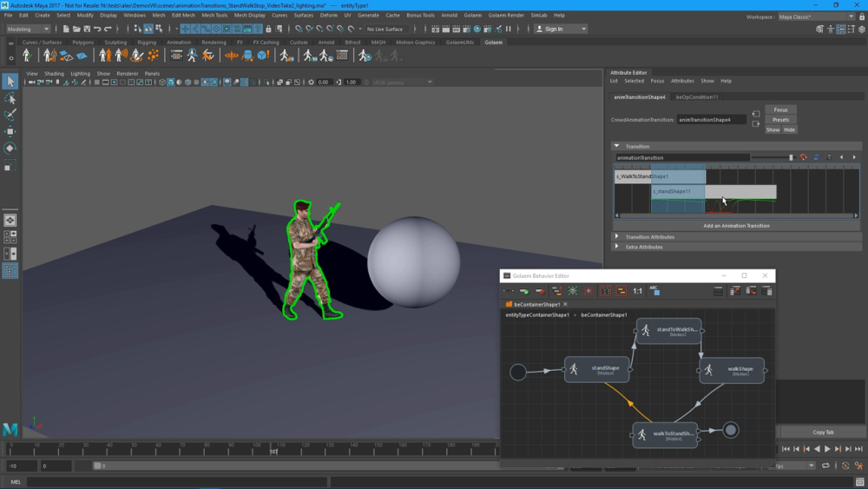Toggle use-all-lights bulb icon in viewport toolbar
Screen dimensions: 868x489
point(205,82)
